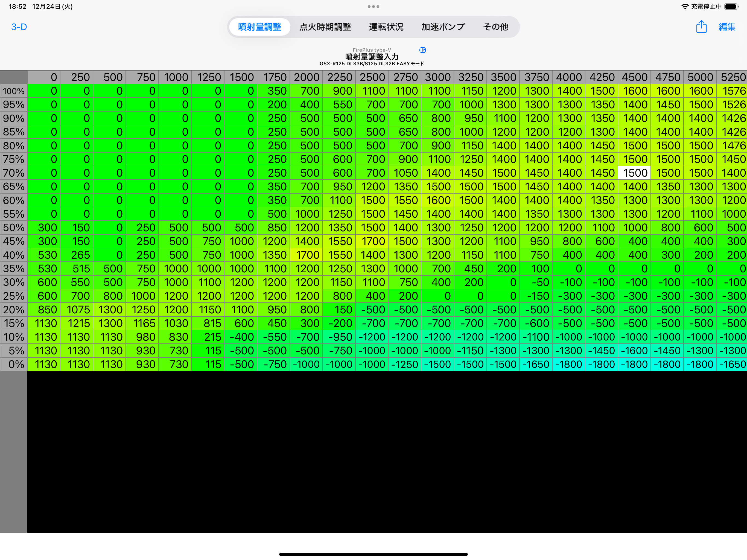Select the 噴射量調整 tab
Image resolution: width=747 pixels, height=560 pixels.
coord(259,27)
